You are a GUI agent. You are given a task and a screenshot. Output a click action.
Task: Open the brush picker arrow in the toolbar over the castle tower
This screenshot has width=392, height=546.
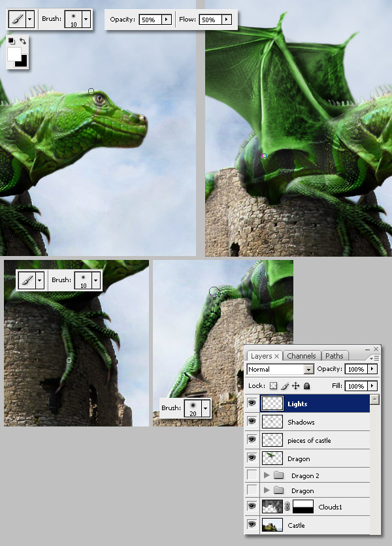click(x=95, y=280)
